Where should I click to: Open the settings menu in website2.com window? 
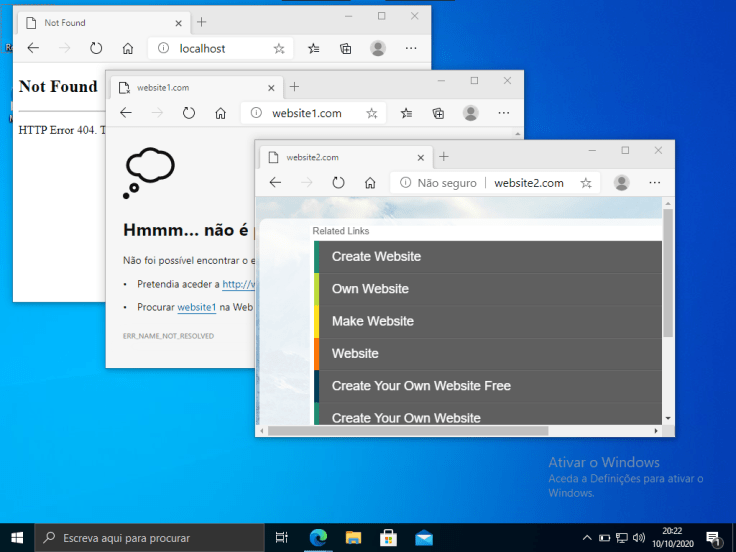tap(654, 183)
